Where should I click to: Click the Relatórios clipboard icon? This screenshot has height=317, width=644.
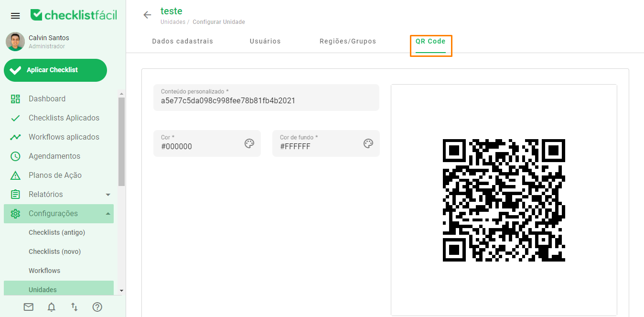coord(15,195)
